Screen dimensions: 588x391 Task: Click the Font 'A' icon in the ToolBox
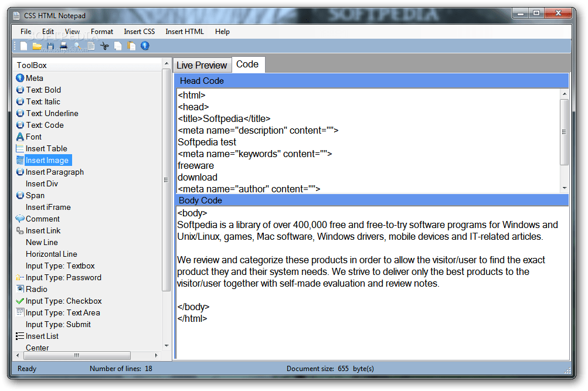pyautogui.click(x=20, y=137)
